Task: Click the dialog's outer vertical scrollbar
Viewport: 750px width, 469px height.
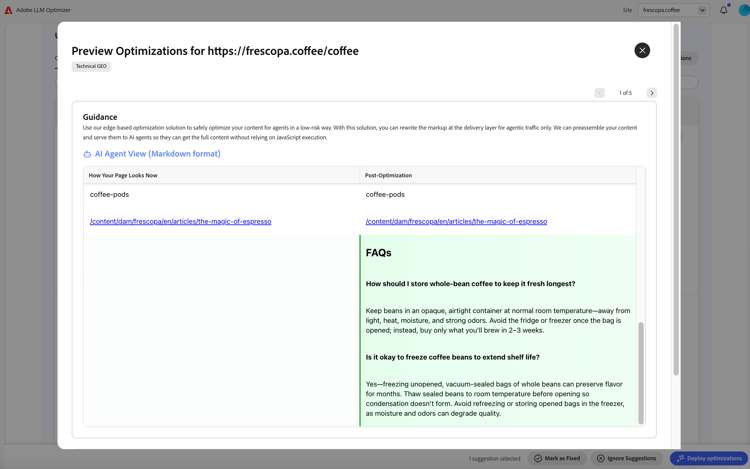Action: pos(676,199)
